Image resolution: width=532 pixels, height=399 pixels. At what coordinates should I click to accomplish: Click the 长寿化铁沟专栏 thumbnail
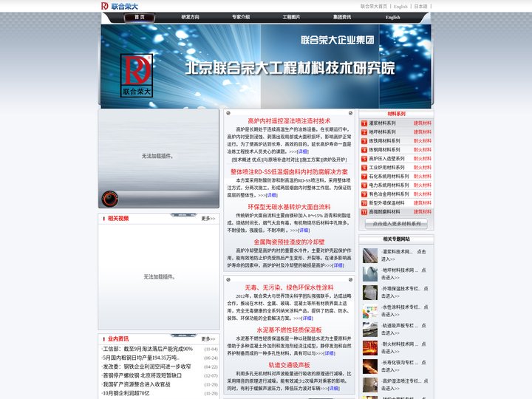370,366
